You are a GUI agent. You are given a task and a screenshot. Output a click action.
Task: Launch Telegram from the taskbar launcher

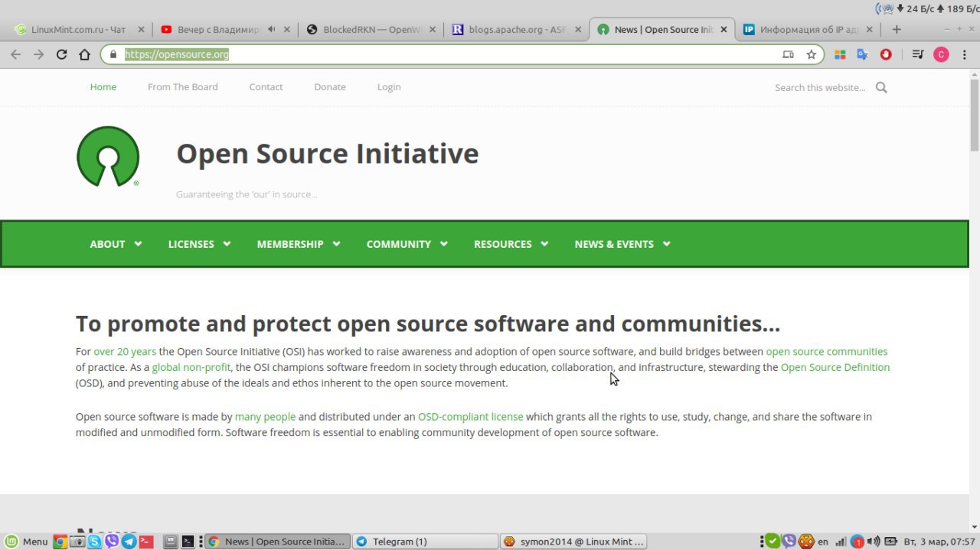click(129, 542)
